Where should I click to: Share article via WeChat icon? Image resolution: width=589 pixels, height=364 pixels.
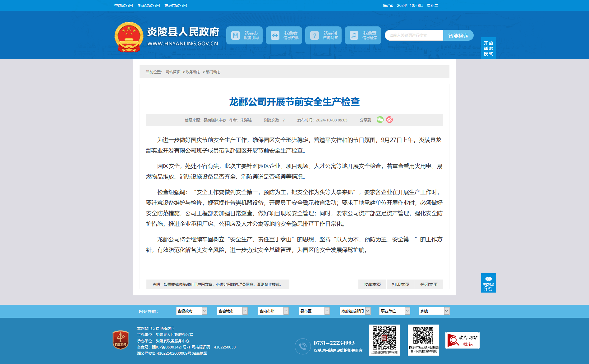coord(380,120)
